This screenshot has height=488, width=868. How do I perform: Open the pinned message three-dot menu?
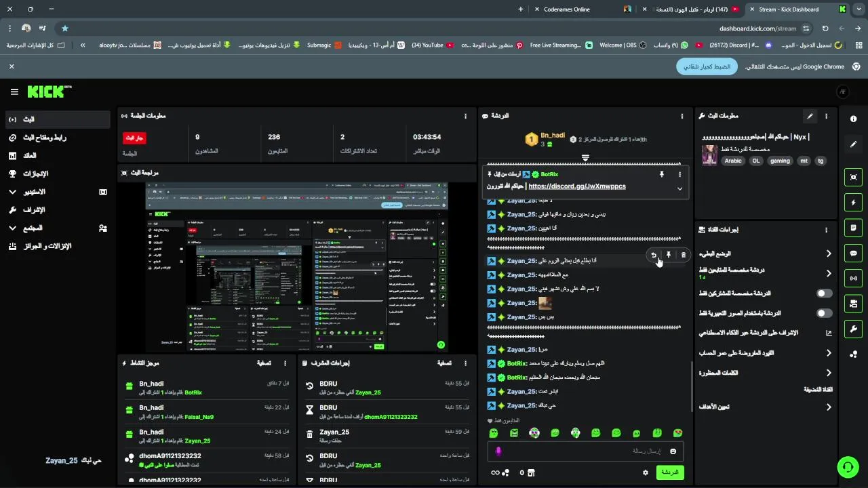tap(679, 174)
